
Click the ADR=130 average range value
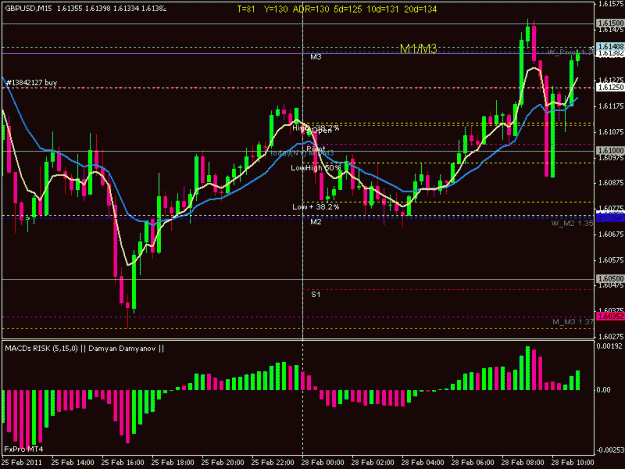(311, 9)
